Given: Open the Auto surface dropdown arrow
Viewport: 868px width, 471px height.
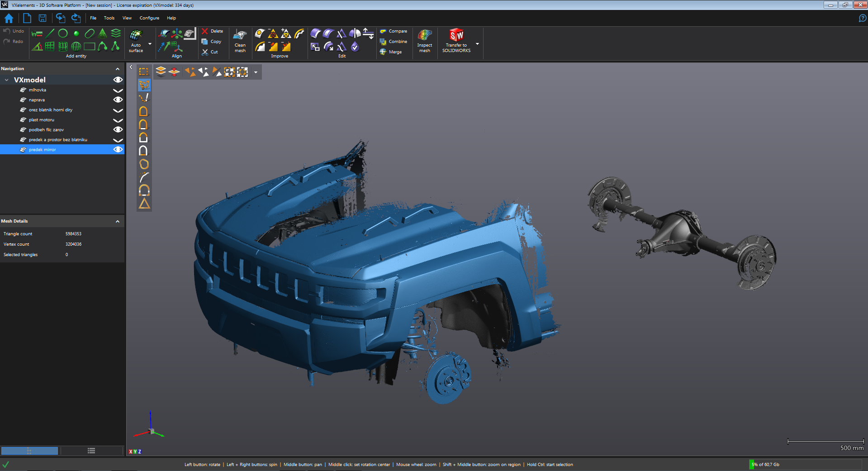Looking at the screenshot, I should pyautogui.click(x=150, y=44).
